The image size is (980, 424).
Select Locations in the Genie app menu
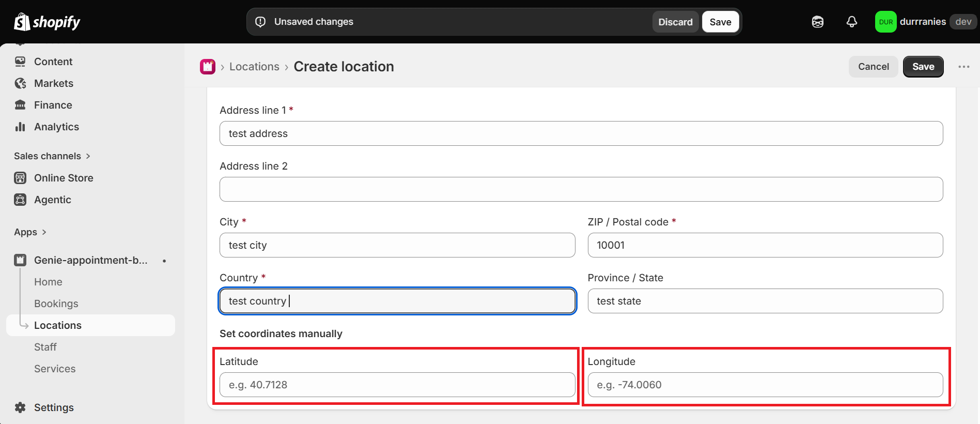pyautogui.click(x=90, y=325)
